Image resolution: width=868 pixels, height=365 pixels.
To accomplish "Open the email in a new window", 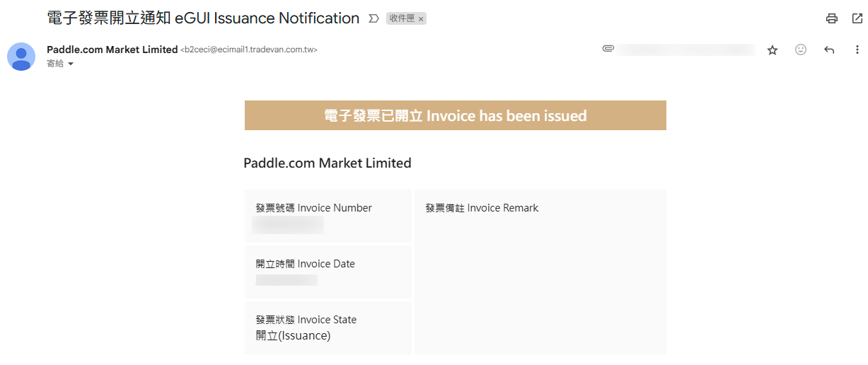I will tap(857, 18).
